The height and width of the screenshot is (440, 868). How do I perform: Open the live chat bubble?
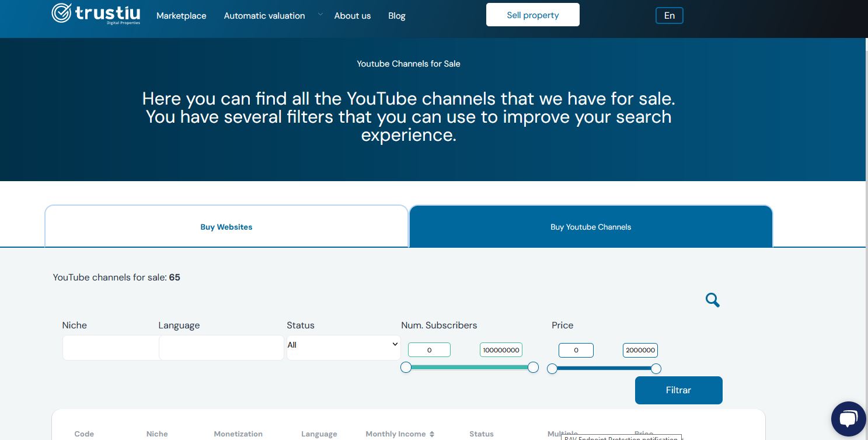click(848, 418)
